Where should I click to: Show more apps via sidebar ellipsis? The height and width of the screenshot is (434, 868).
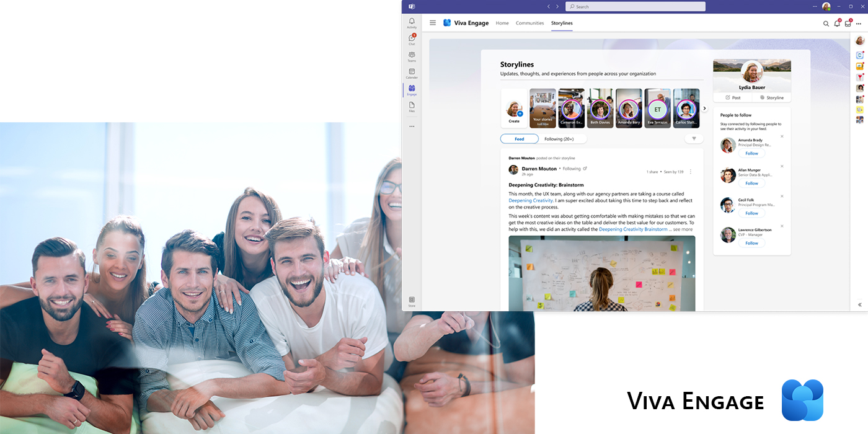tap(412, 126)
